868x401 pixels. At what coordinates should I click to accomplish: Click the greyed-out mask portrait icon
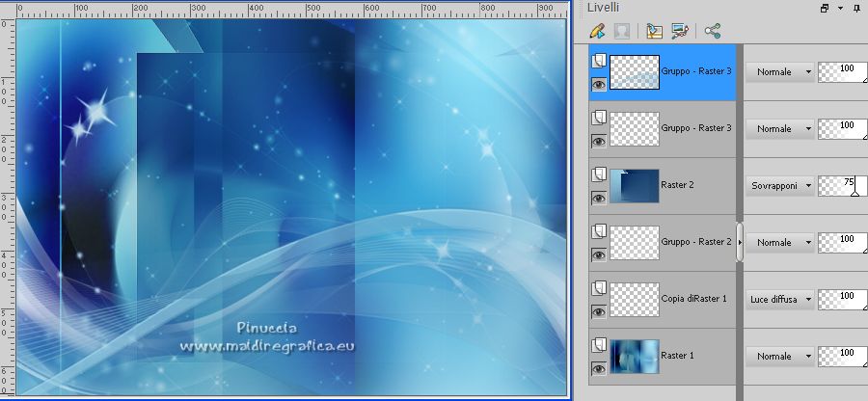point(622,31)
